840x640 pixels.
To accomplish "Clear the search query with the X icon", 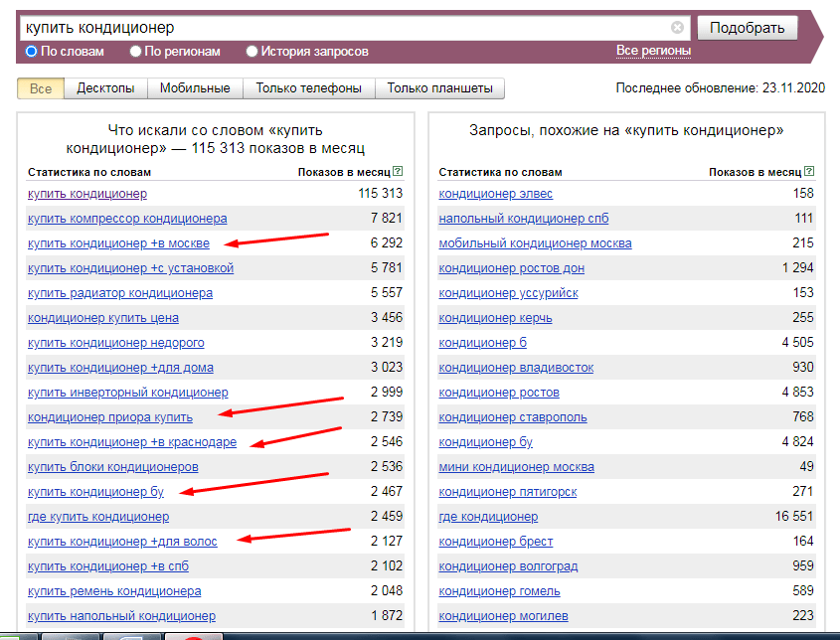I will (x=677, y=27).
